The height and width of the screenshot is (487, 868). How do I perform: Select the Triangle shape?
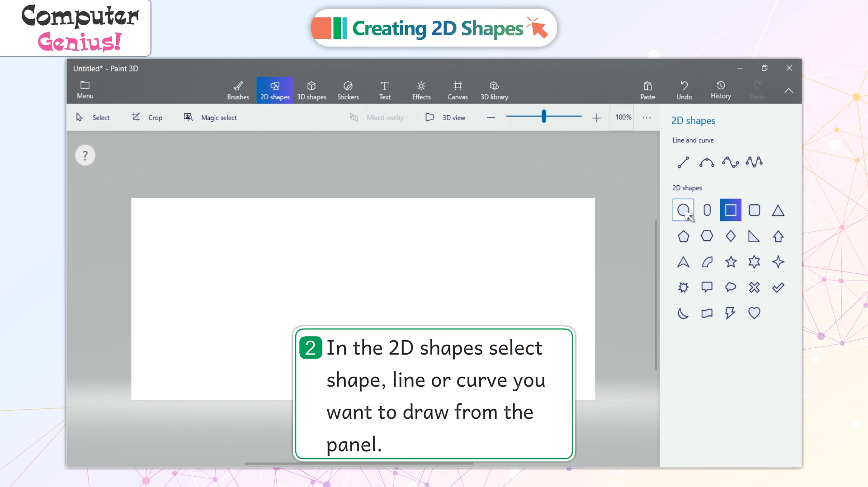click(778, 210)
